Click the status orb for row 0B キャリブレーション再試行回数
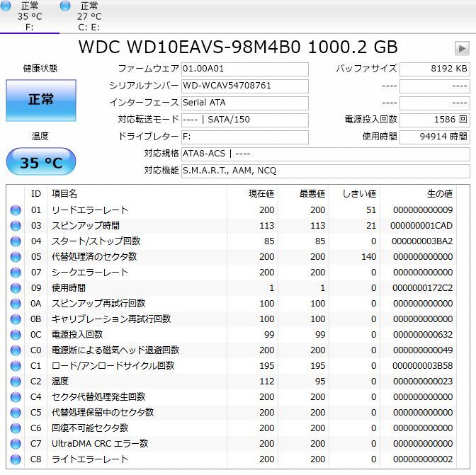This screenshot has width=476, height=475. click(16, 319)
